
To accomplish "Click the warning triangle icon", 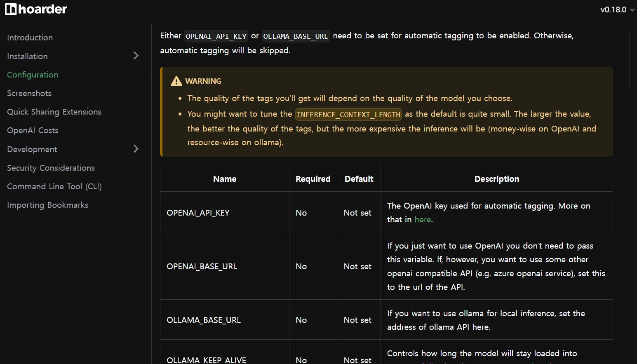I will (x=176, y=81).
